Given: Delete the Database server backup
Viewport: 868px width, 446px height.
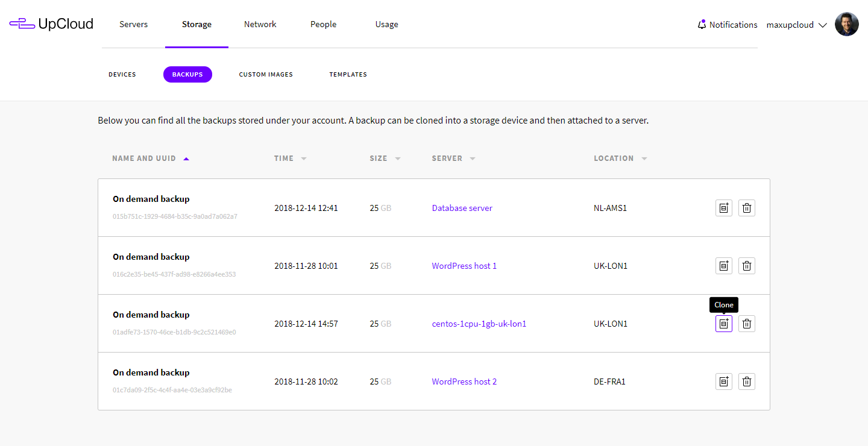Looking at the screenshot, I should coord(747,208).
